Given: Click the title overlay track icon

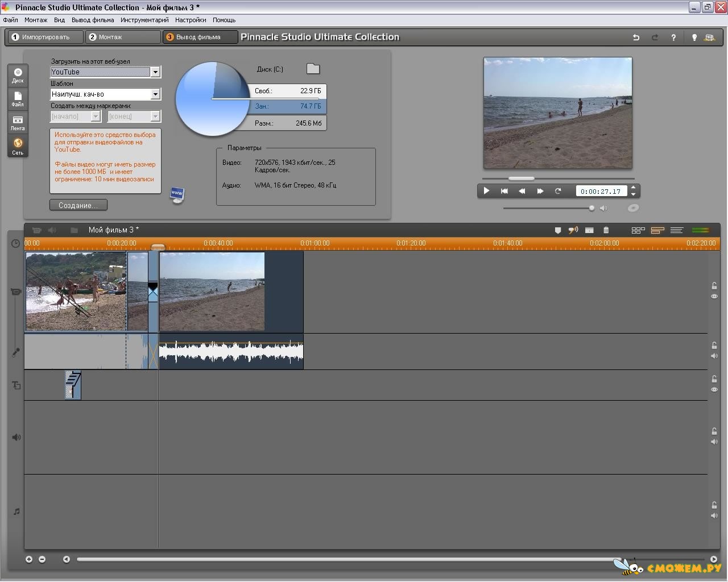Looking at the screenshot, I should point(16,385).
